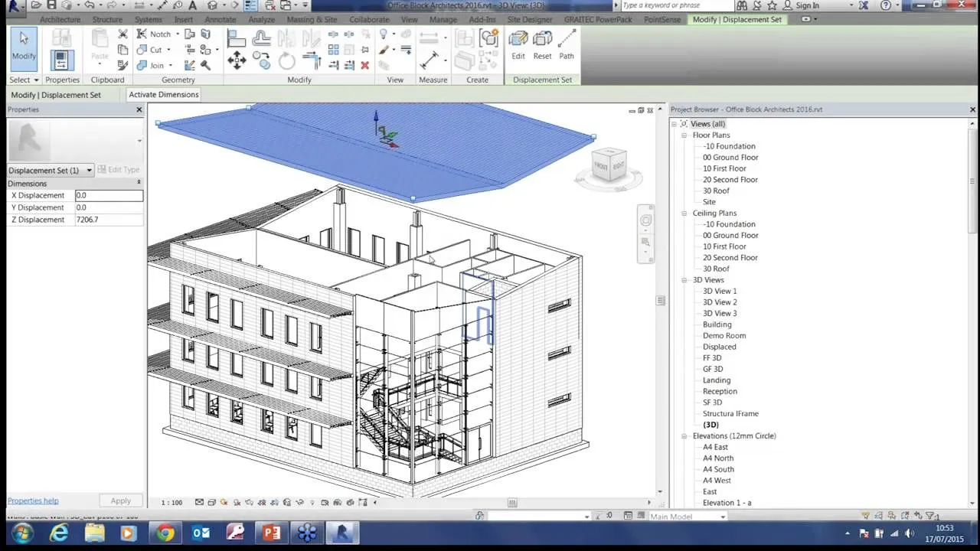Click the Cut to clipboard scissors icon
Image resolution: width=980 pixels, height=551 pixels.
[x=122, y=34]
